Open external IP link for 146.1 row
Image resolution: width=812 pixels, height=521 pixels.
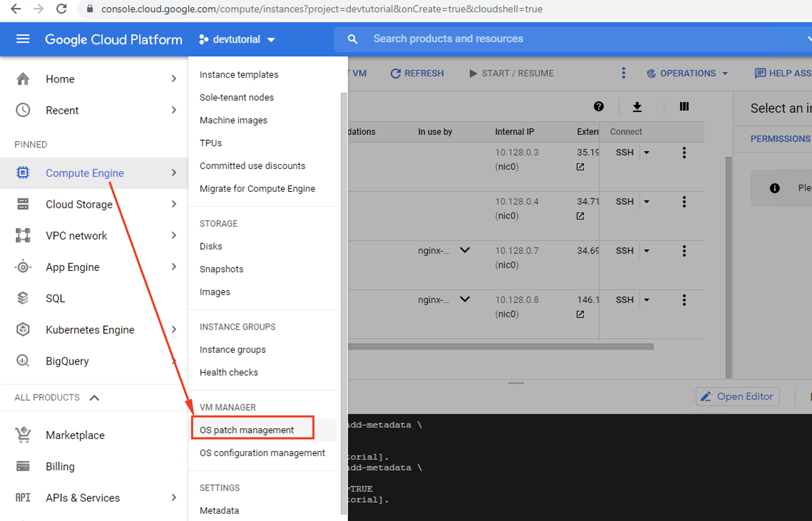[580, 314]
